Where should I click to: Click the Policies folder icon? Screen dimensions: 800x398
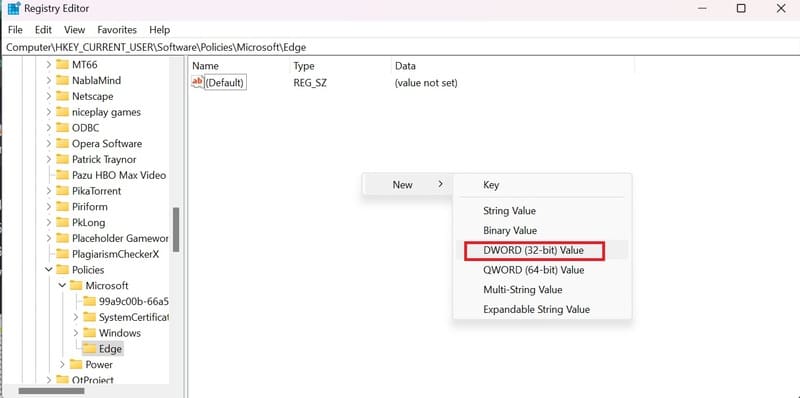62,270
